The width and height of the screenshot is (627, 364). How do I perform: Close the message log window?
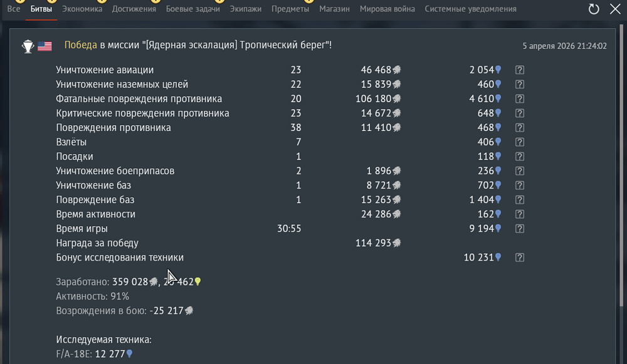pyautogui.click(x=614, y=9)
